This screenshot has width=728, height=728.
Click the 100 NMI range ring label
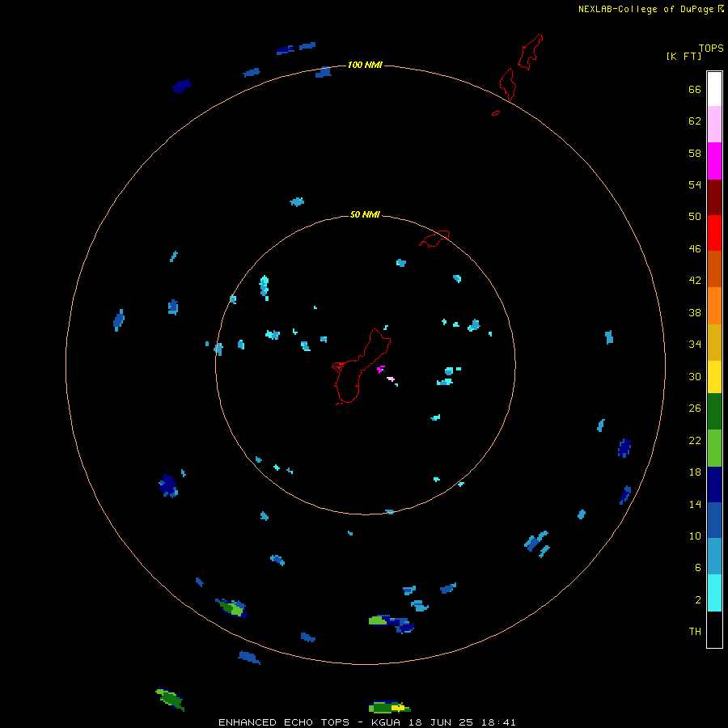pyautogui.click(x=365, y=65)
